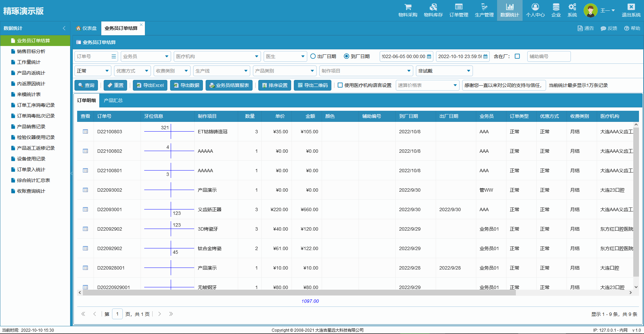Open the 王一 user menu arrow
The width and height of the screenshot is (644, 334).
(x=613, y=10)
